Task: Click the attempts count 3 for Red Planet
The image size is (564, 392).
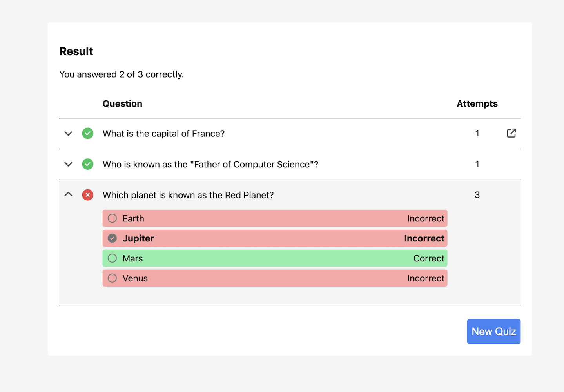Action: 477,195
